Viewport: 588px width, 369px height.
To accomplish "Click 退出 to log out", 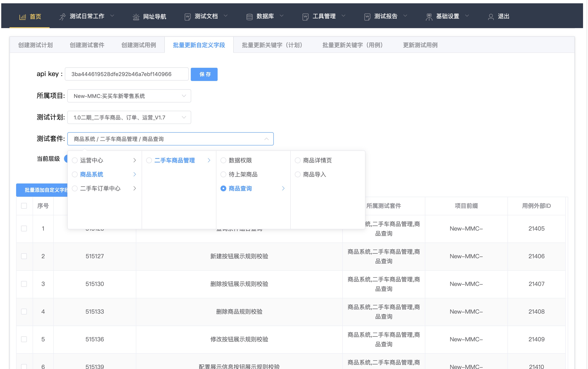I will click(x=499, y=17).
